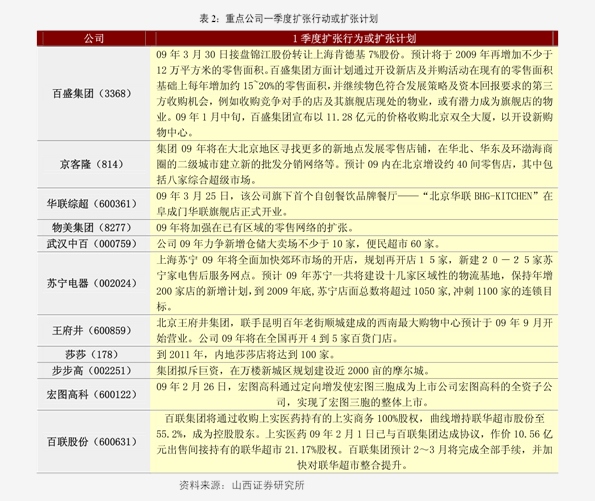Select the 苏宁电器 (002024) company cell
The image size is (595, 501).
pyautogui.click(x=91, y=284)
